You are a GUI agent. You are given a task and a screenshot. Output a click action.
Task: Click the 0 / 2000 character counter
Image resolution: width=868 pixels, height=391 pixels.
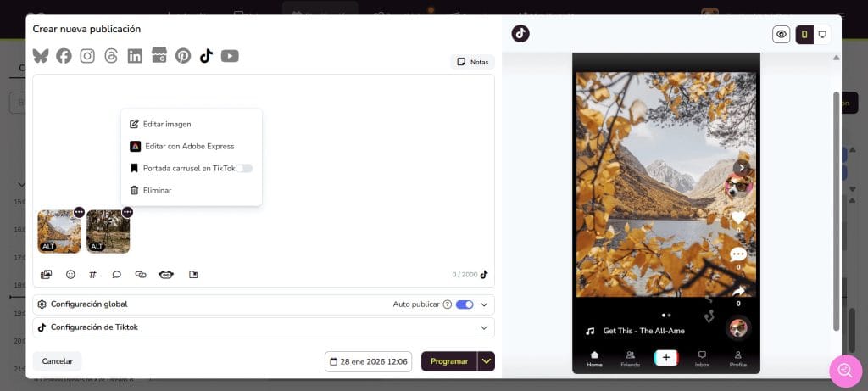[x=465, y=274]
